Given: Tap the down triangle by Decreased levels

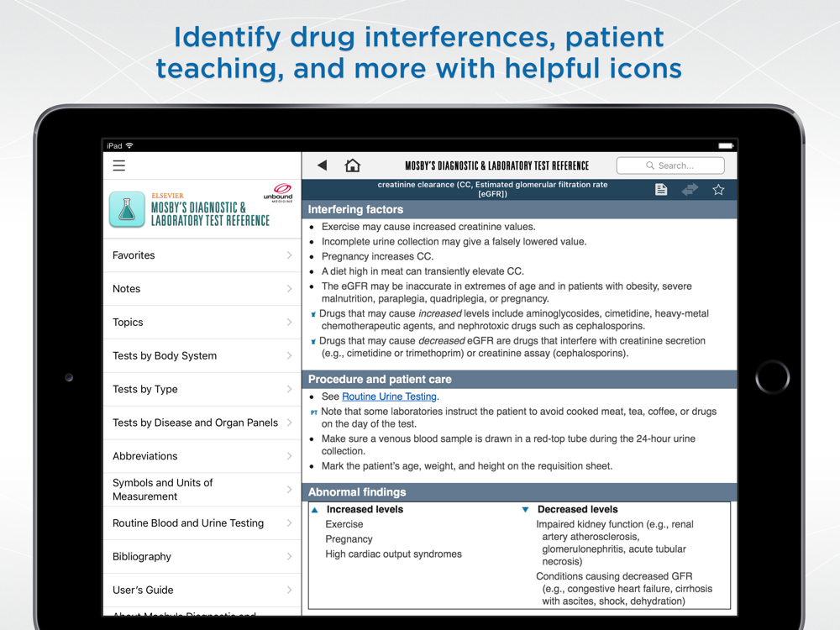Looking at the screenshot, I should (x=525, y=510).
